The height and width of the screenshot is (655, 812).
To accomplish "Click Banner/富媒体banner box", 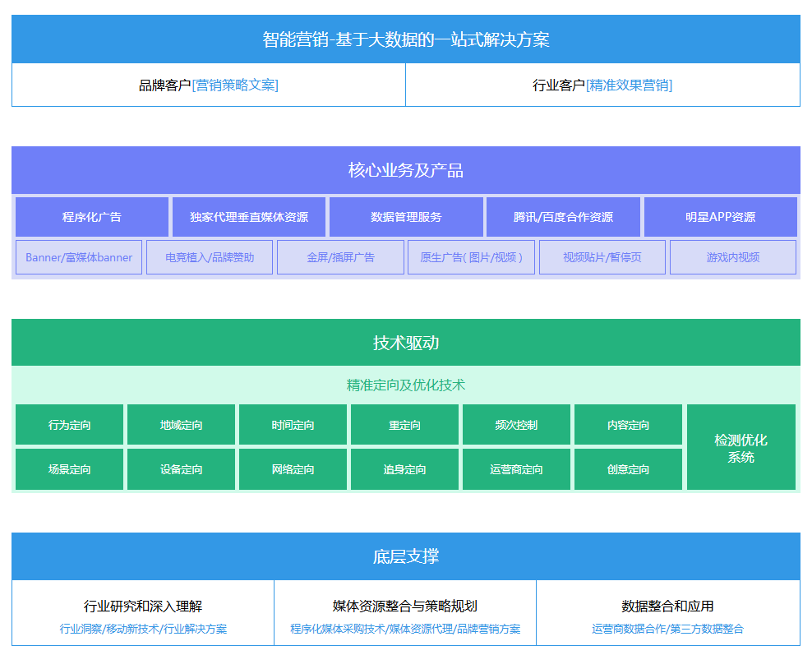I will (x=79, y=257).
